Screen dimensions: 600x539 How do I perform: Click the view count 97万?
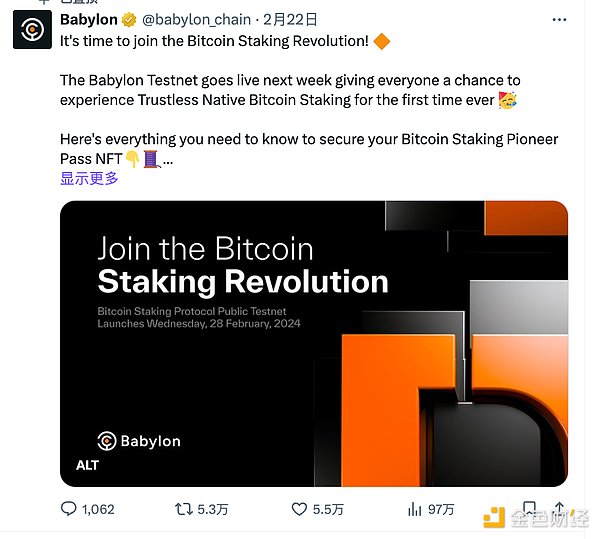pos(441,509)
